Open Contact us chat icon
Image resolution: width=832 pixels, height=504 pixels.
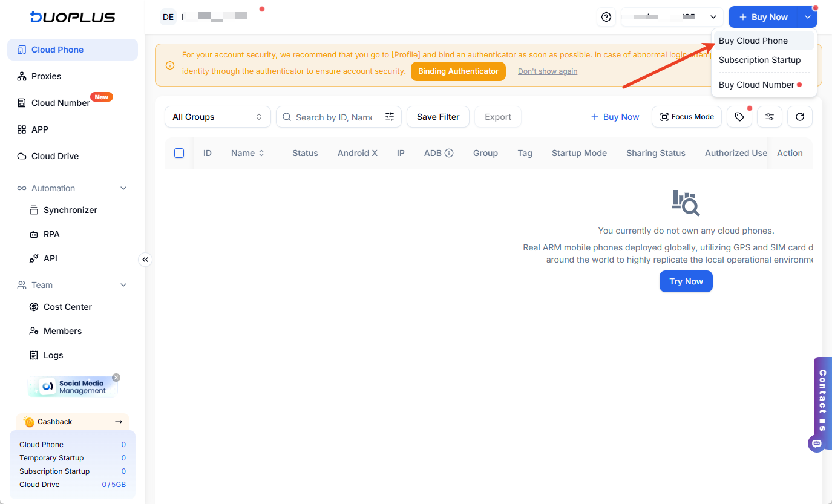pos(817,443)
